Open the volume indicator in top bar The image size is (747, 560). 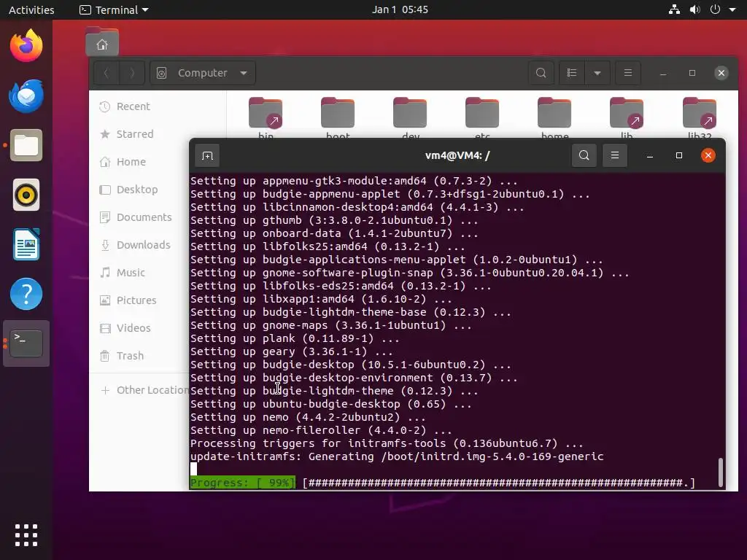pos(695,9)
